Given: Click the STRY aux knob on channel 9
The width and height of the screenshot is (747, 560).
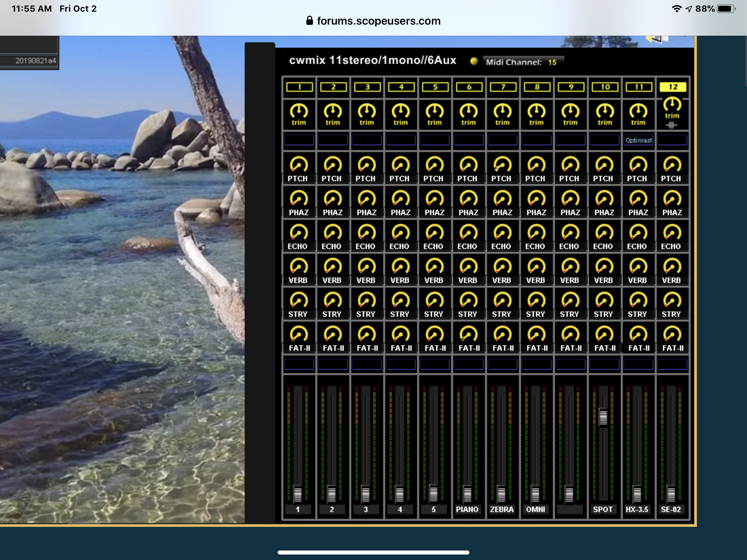Looking at the screenshot, I should point(570,300).
